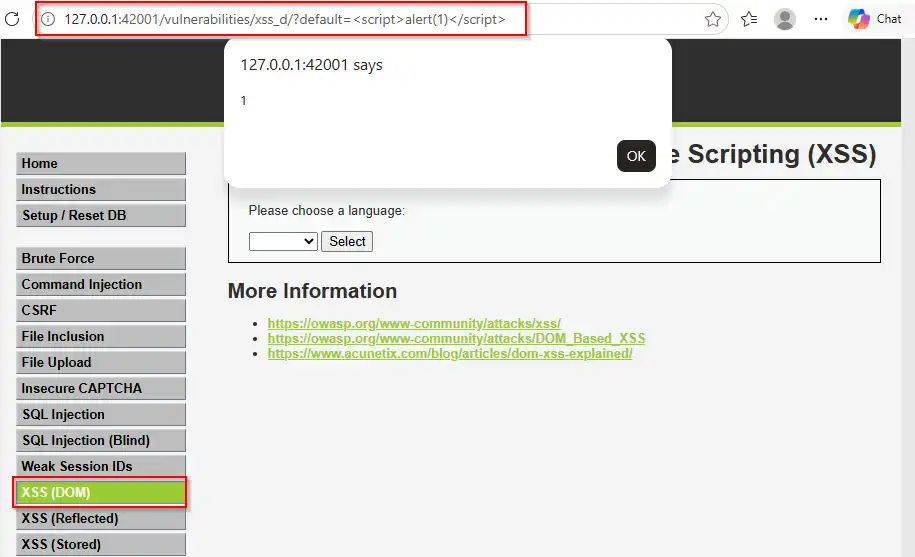Open the XSS (Stored) page

point(101,544)
